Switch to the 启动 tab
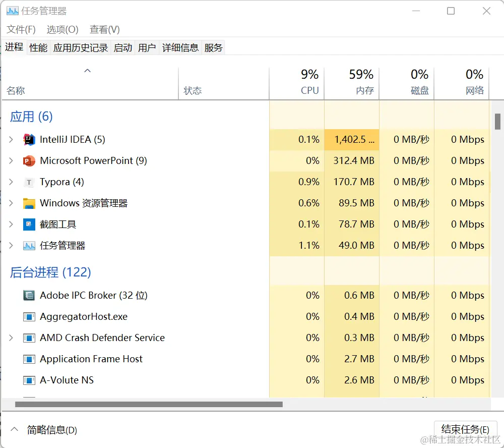The width and height of the screenshot is (504, 448). click(123, 47)
